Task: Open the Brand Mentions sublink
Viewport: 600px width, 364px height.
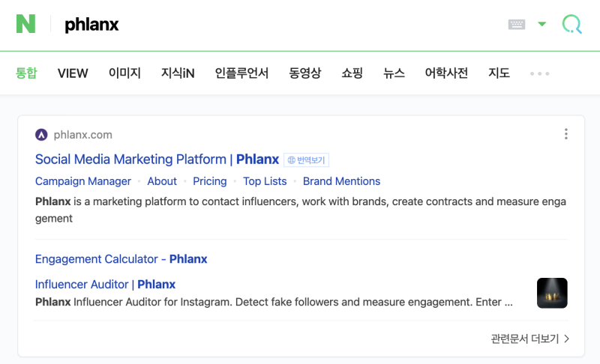Action: pos(341,181)
